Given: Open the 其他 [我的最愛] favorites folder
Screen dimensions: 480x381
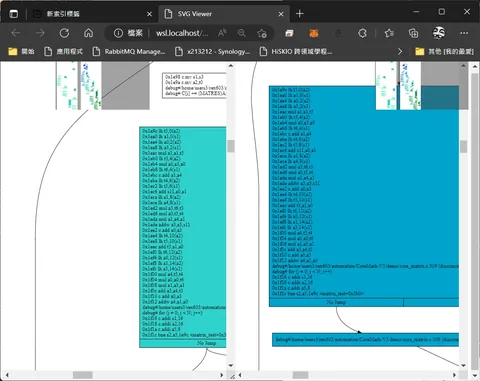Looking at the screenshot, I should pyautogui.click(x=444, y=51).
